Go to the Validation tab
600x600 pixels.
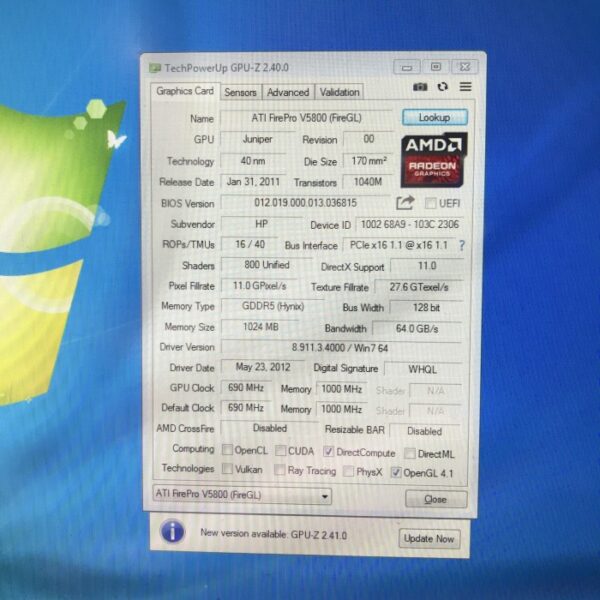(340, 92)
